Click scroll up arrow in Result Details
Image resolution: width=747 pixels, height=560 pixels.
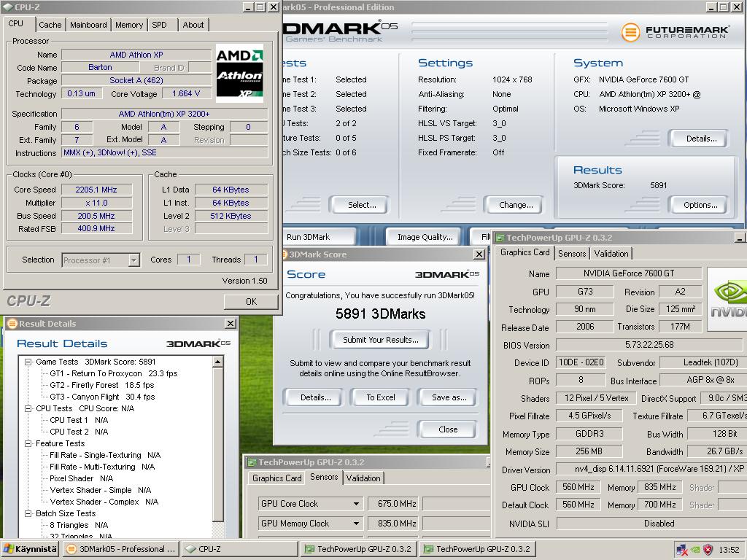click(x=217, y=362)
